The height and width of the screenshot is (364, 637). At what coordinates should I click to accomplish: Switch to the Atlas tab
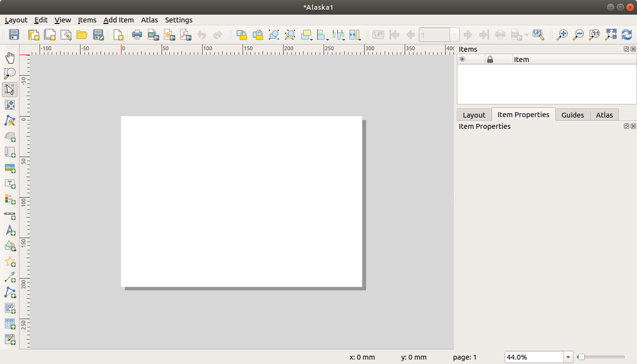pos(604,115)
